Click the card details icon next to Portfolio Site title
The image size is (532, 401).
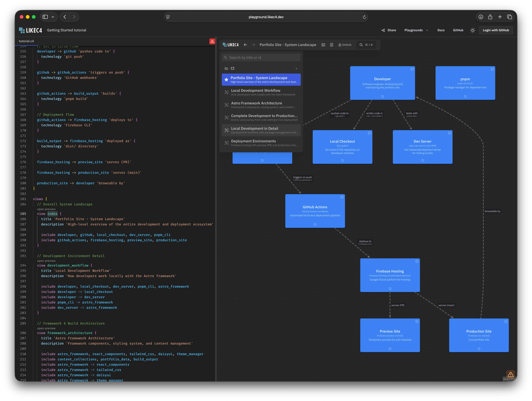[x=323, y=45]
